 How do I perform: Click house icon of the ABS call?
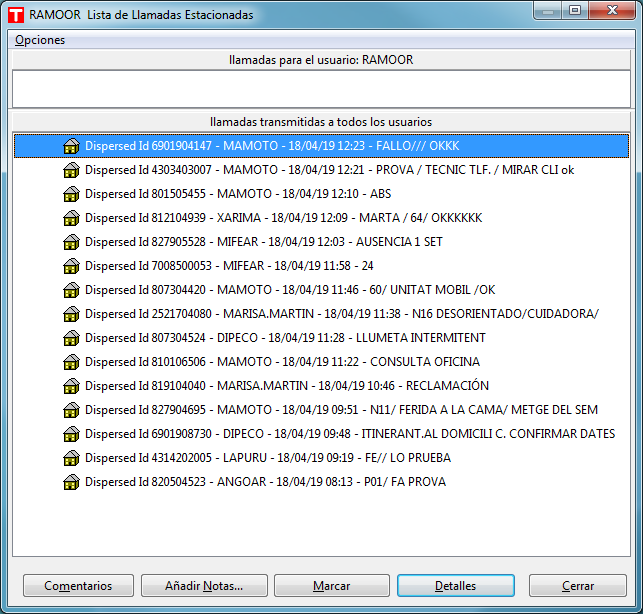click(x=71, y=194)
